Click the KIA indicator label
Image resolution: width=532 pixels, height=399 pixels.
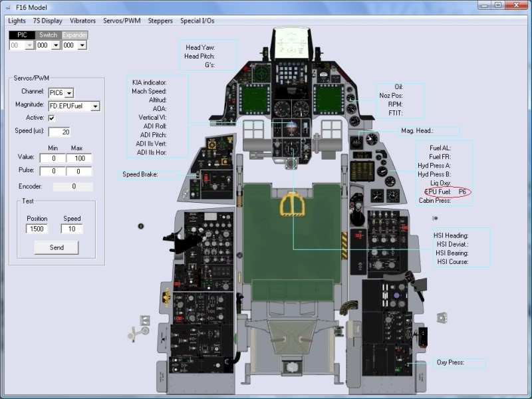(149, 82)
